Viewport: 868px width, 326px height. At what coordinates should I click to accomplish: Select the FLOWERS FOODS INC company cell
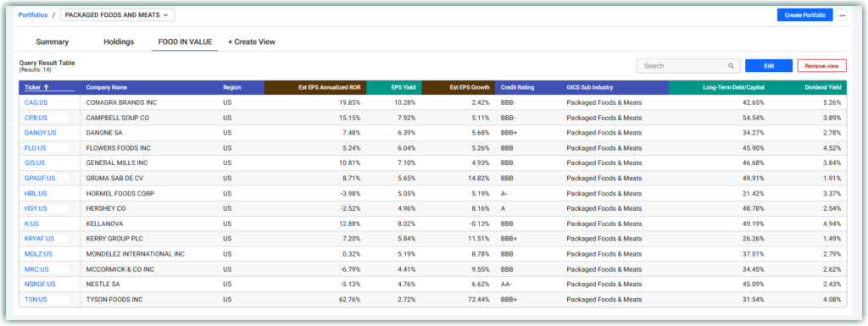tap(119, 148)
